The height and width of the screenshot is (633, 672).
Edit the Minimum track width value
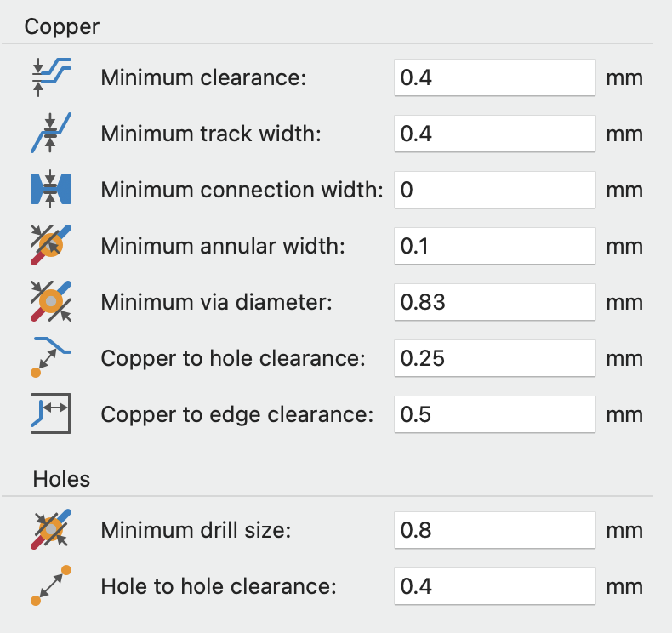[x=495, y=134]
